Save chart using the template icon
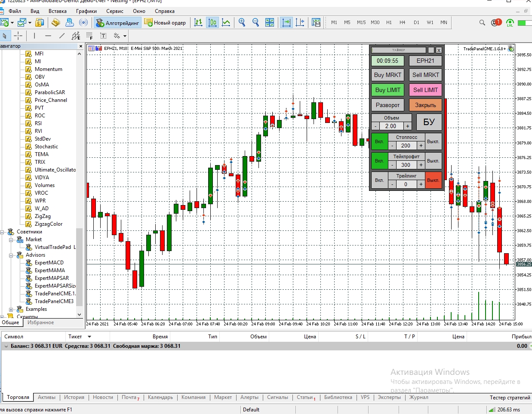This screenshot has width=532, height=414. [316, 22]
